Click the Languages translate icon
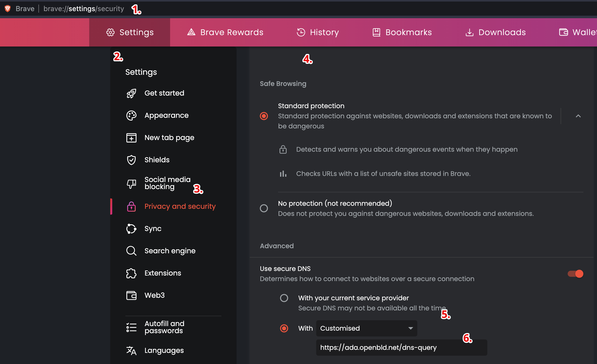Screen dimensions: 597x364 pos(131,351)
